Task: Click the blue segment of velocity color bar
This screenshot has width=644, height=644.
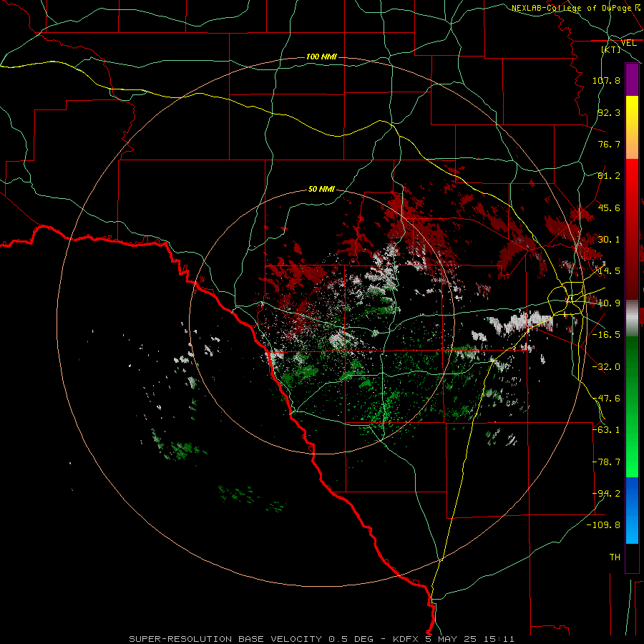Action: 632,510
